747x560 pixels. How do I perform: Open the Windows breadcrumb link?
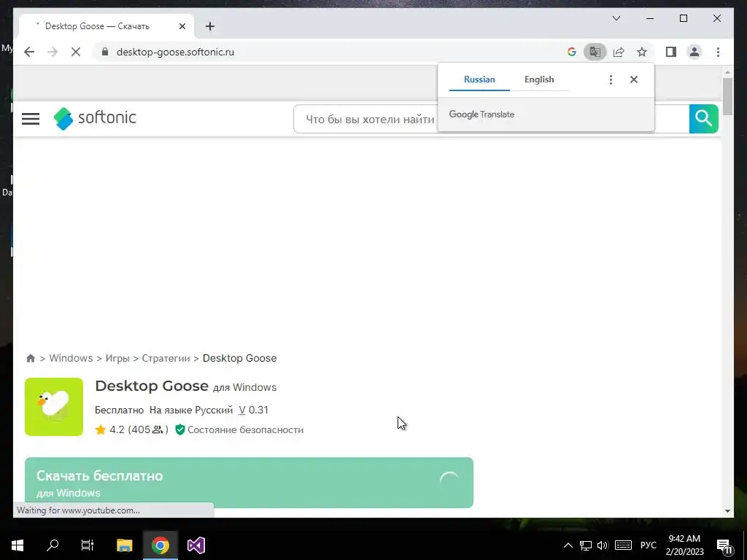71,358
